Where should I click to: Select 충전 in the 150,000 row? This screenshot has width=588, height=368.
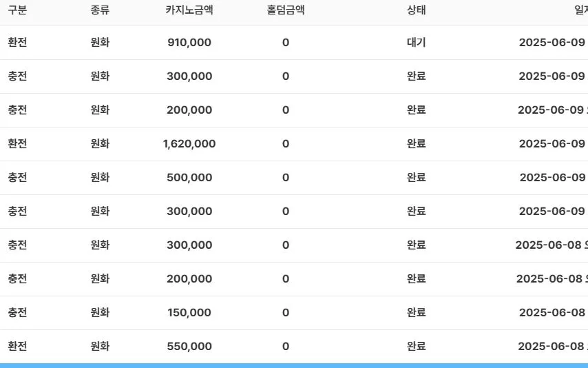(17, 312)
